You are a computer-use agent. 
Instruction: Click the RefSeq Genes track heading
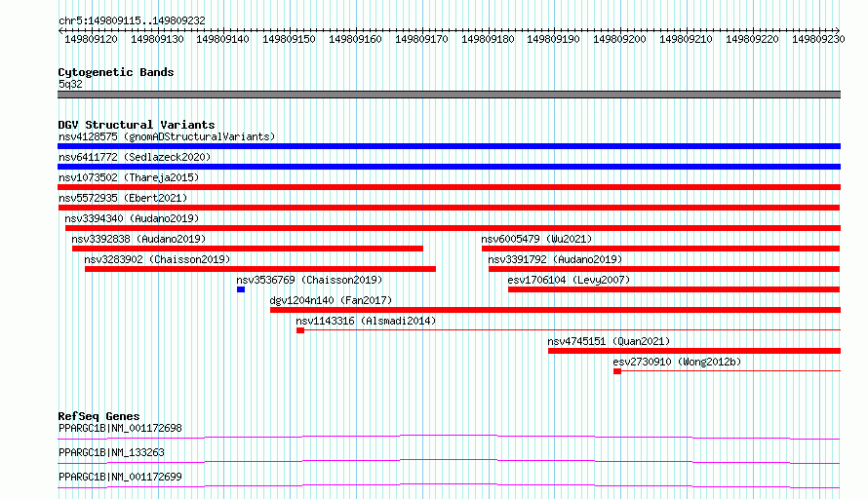(x=99, y=416)
